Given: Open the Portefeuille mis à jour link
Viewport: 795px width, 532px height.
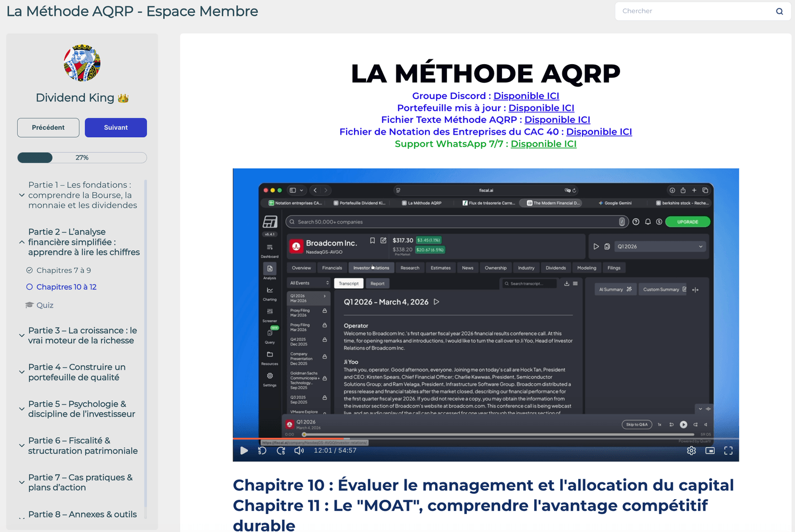Looking at the screenshot, I should 541,108.
